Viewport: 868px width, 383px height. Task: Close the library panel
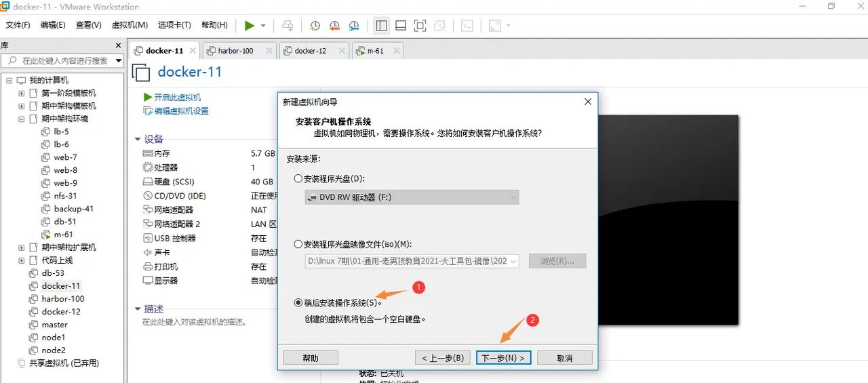[x=118, y=45]
